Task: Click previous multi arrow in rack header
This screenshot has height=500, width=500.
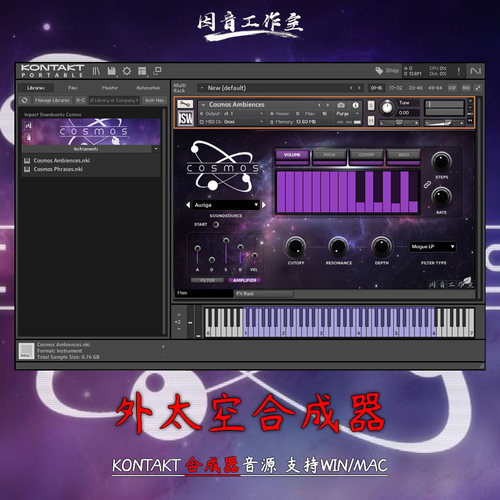Action: pyautogui.click(x=351, y=88)
